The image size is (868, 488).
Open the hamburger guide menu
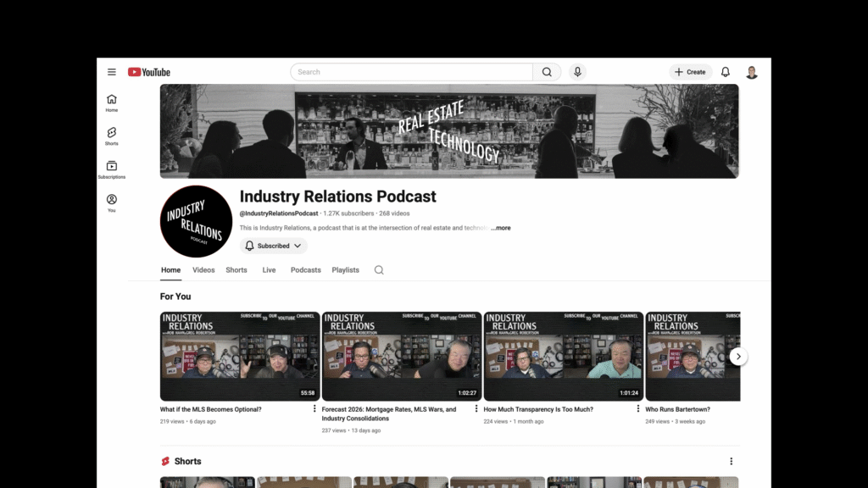pyautogui.click(x=112, y=72)
